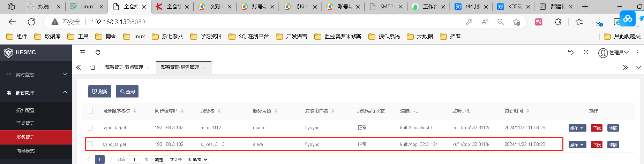
Task: Select the s_kes_3113 row checkbox
Action: tap(90, 144)
